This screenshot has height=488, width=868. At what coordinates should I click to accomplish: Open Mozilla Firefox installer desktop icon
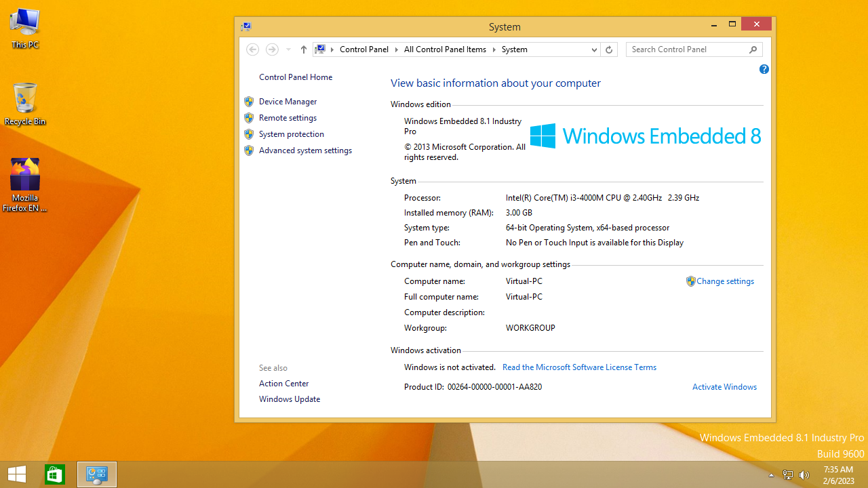[x=25, y=184]
